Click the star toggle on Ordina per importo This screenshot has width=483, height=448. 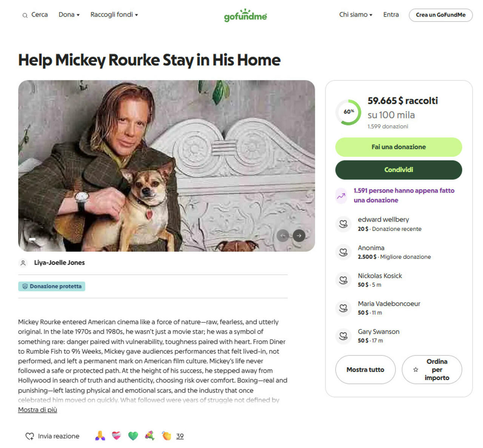point(416,370)
